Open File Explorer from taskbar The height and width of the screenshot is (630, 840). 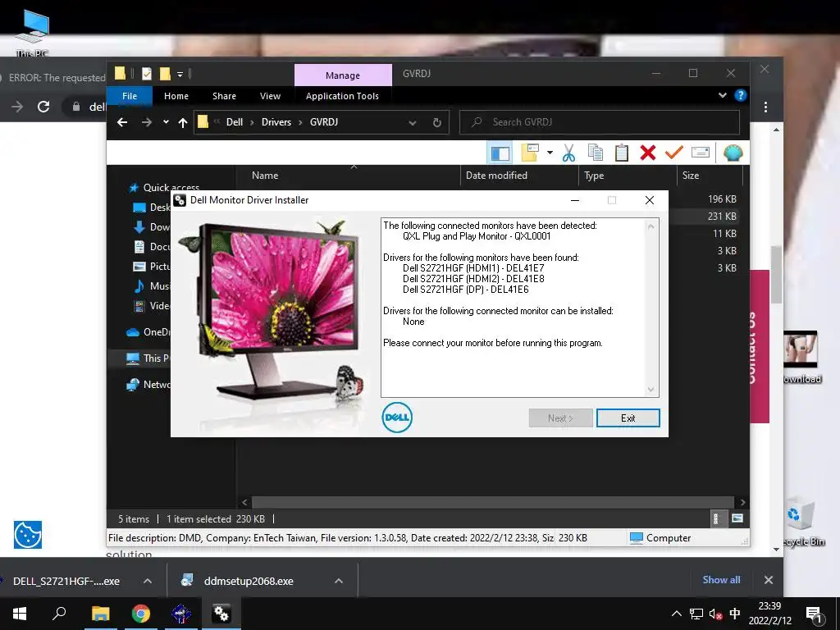[x=100, y=614]
